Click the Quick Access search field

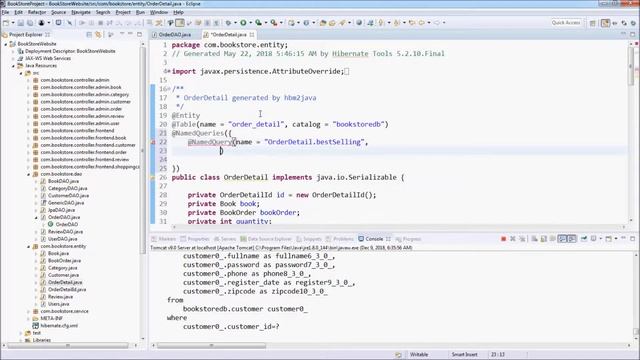[566, 23]
